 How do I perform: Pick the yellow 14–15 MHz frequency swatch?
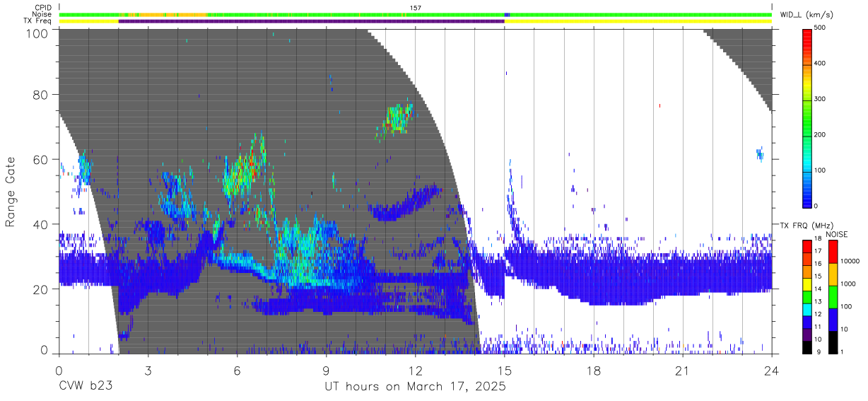click(807, 284)
